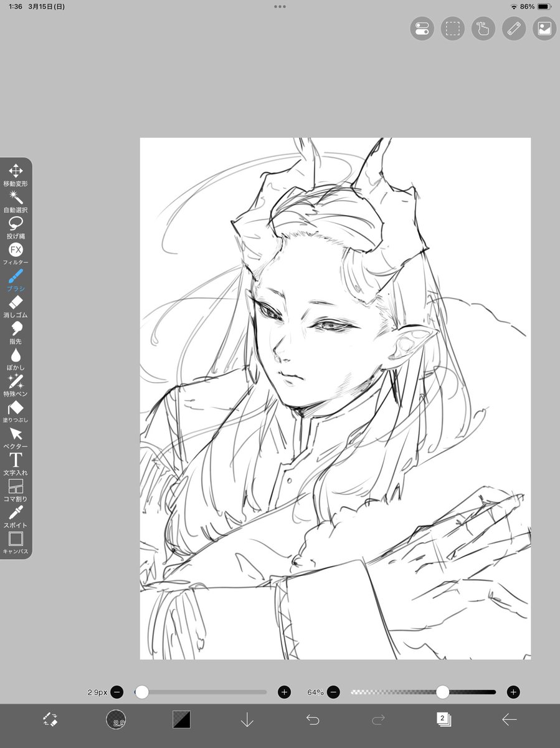Click the brush thickness slider knob

[142, 692]
